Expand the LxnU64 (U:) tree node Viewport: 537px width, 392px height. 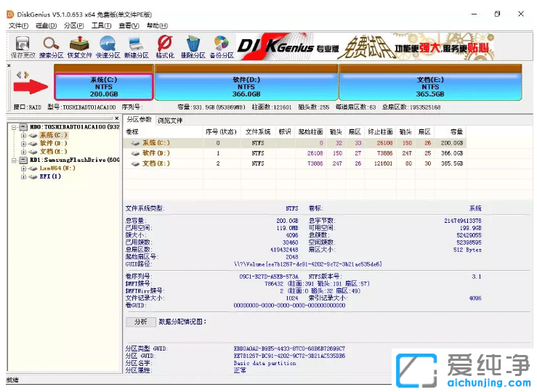pos(23,168)
